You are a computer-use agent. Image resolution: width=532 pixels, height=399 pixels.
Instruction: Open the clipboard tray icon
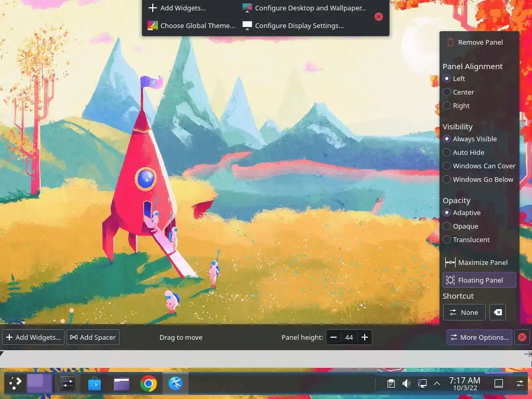coord(391,383)
